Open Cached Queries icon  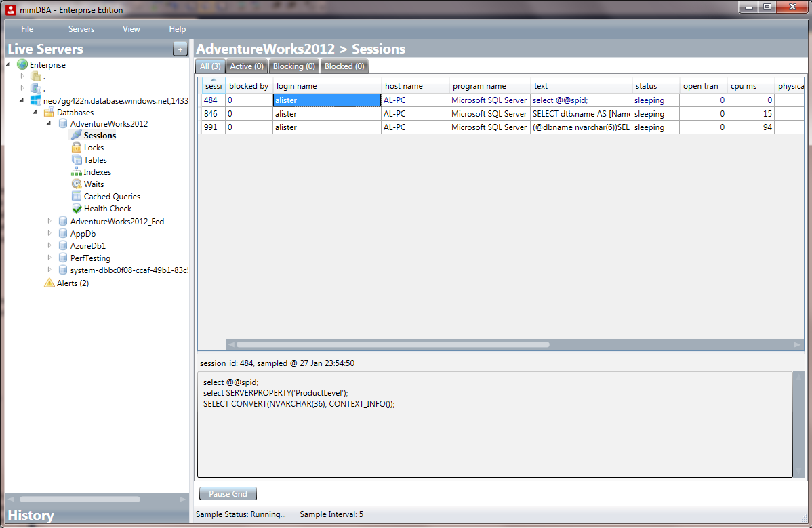pos(77,197)
